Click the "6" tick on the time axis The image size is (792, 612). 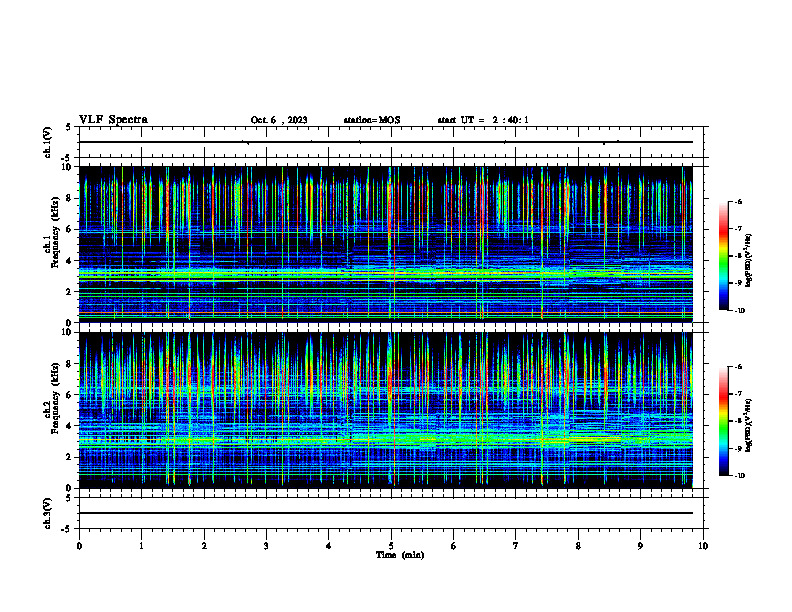[x=454, y=546]
